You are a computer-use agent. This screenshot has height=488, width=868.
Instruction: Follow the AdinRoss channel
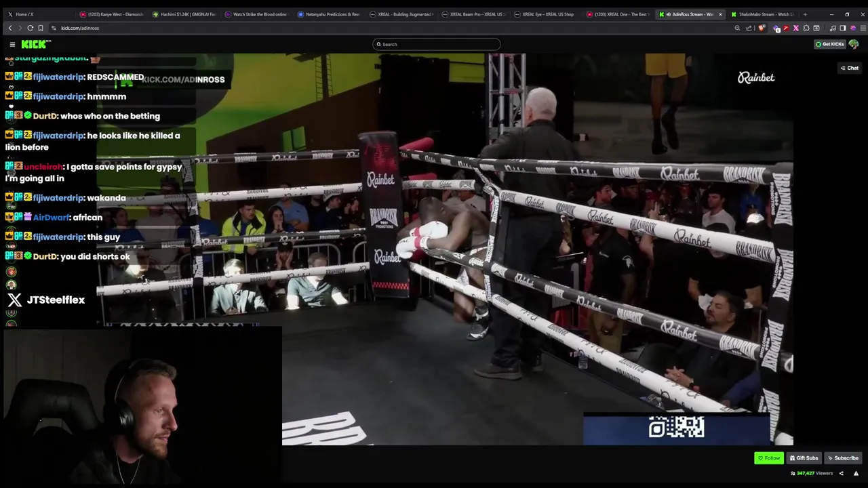tap(769, 458)
